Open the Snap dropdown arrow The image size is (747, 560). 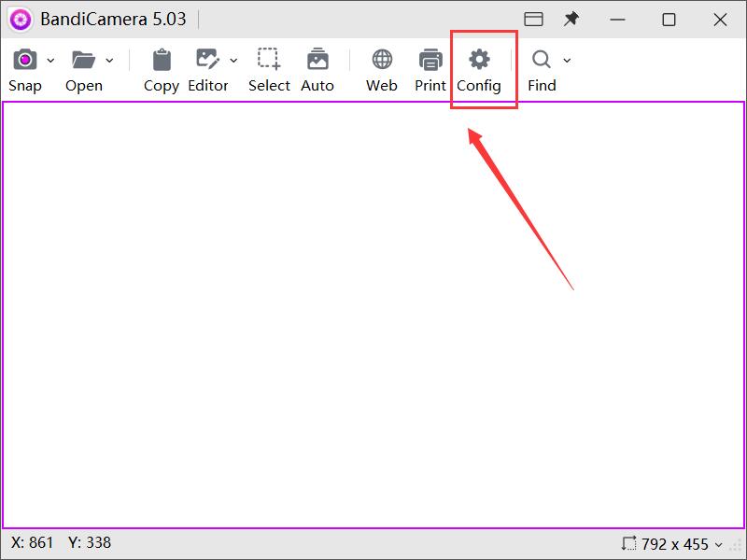pyautogui.click(x=50, y=61)
